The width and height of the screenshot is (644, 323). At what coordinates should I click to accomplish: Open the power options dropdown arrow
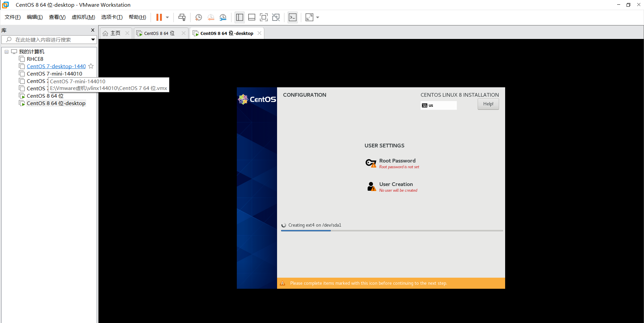[x=167, y=17]
